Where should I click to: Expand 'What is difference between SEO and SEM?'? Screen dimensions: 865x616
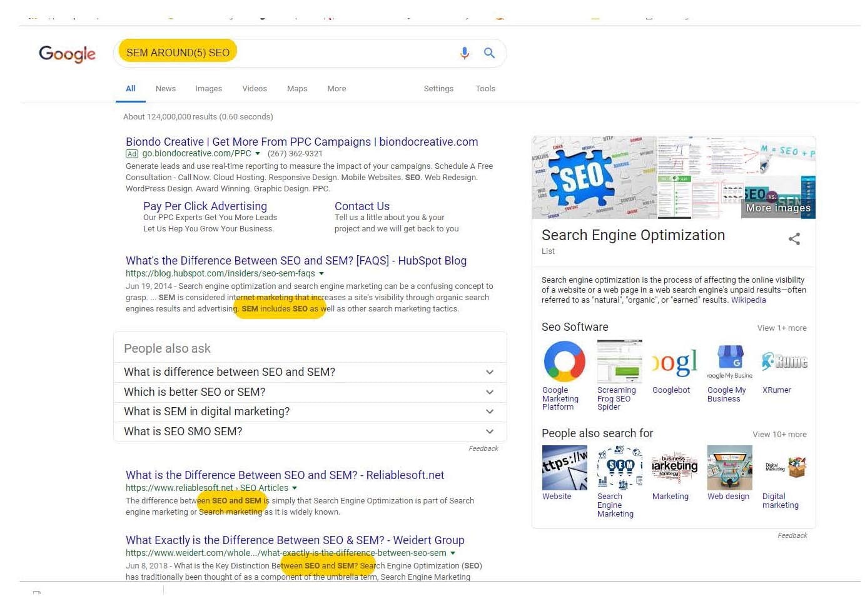(x=310, y=372)
